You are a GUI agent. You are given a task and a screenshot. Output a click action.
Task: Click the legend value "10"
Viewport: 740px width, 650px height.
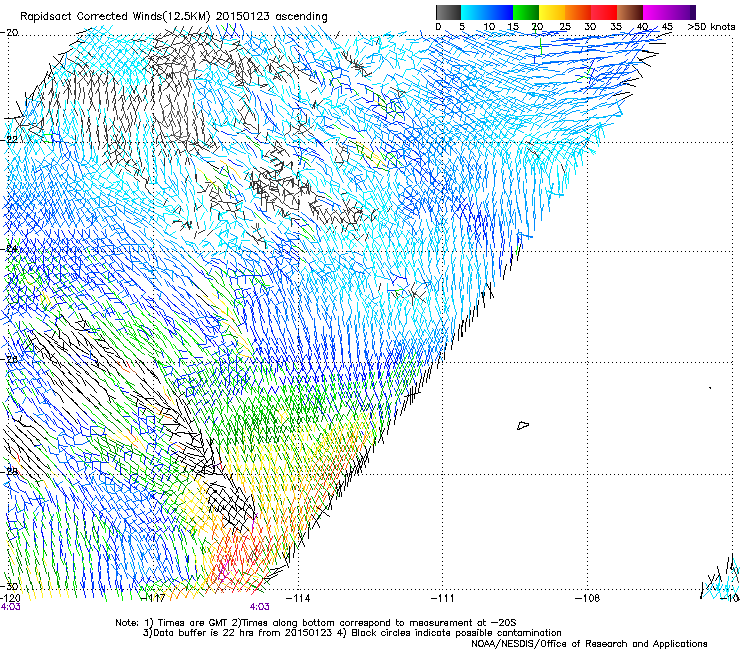(489, 27)
